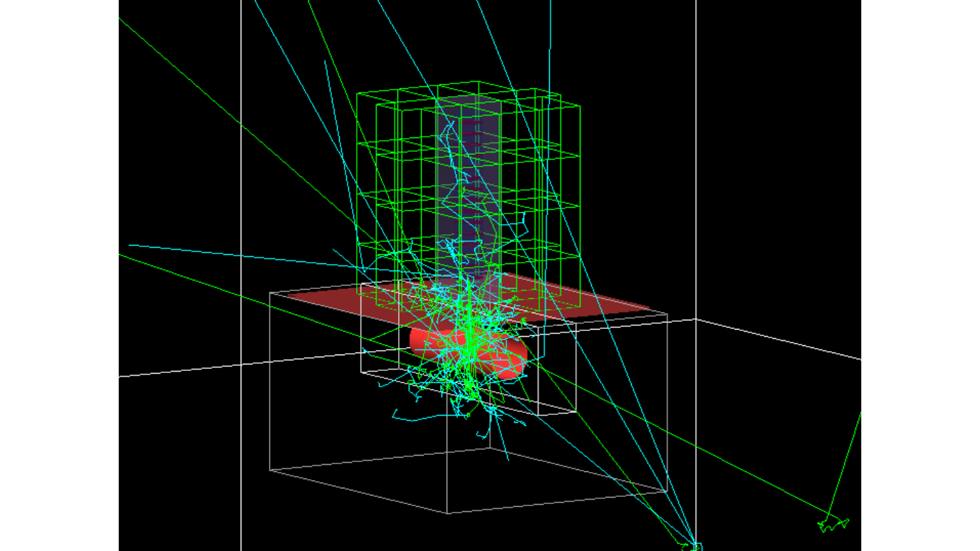The width and height of the screenshot is (980, 551).
Task: Click the slanted white world edge at right
Action: click(783, 340)
